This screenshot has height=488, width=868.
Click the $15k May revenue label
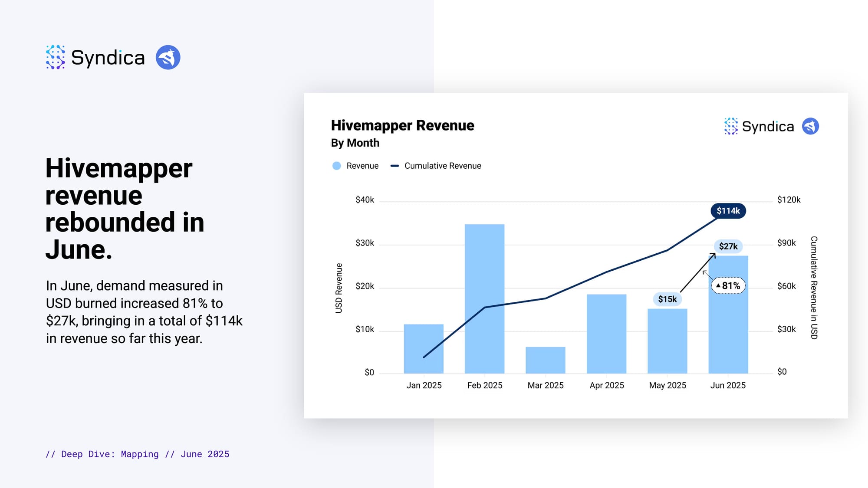[x=667, y=299]
